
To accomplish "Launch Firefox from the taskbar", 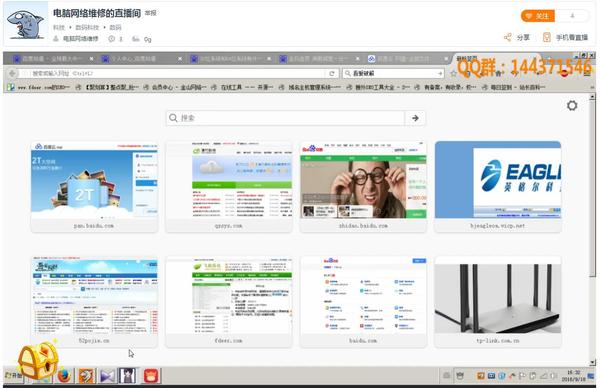I will (x=65, y=376).
